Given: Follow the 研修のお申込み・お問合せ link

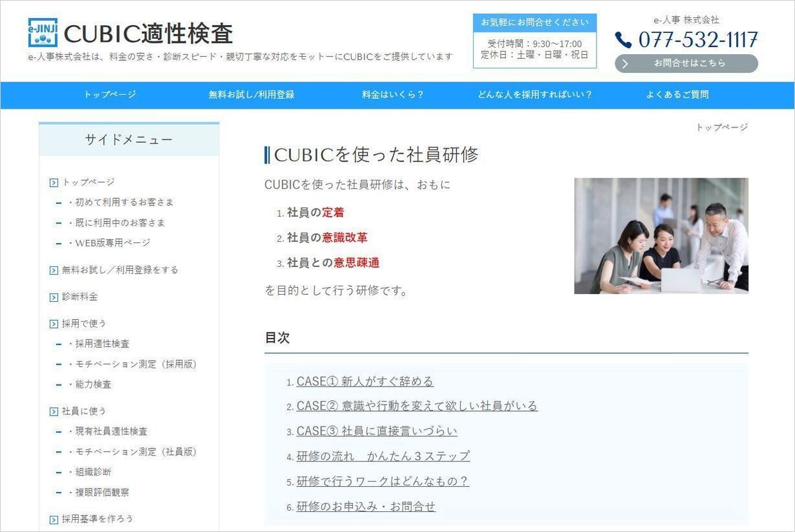Looking at the screenshot, I should pyautogui.click(x=366, y=506).
